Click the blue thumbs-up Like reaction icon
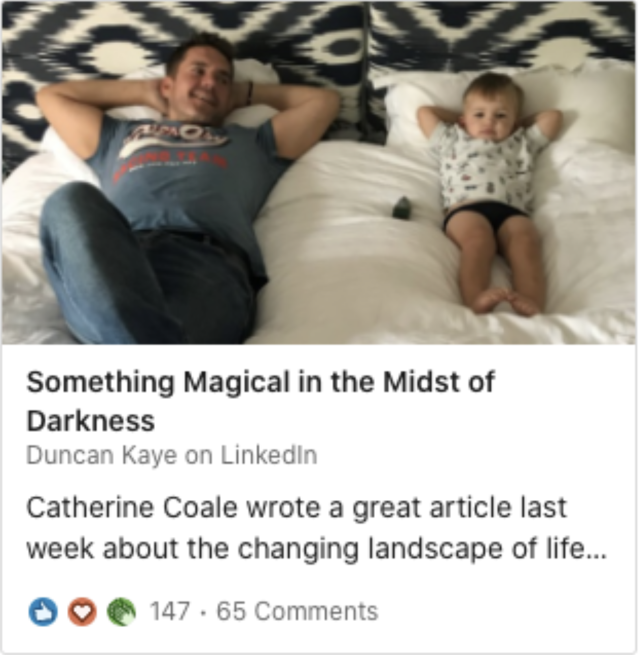The image size is (640, 655). (43, 612)
